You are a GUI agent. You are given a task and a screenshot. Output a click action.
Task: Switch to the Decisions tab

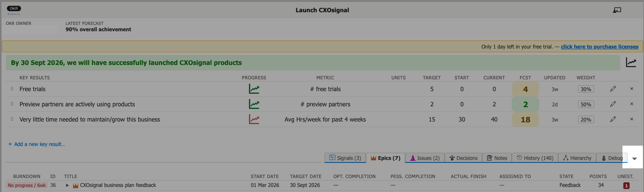463,158
